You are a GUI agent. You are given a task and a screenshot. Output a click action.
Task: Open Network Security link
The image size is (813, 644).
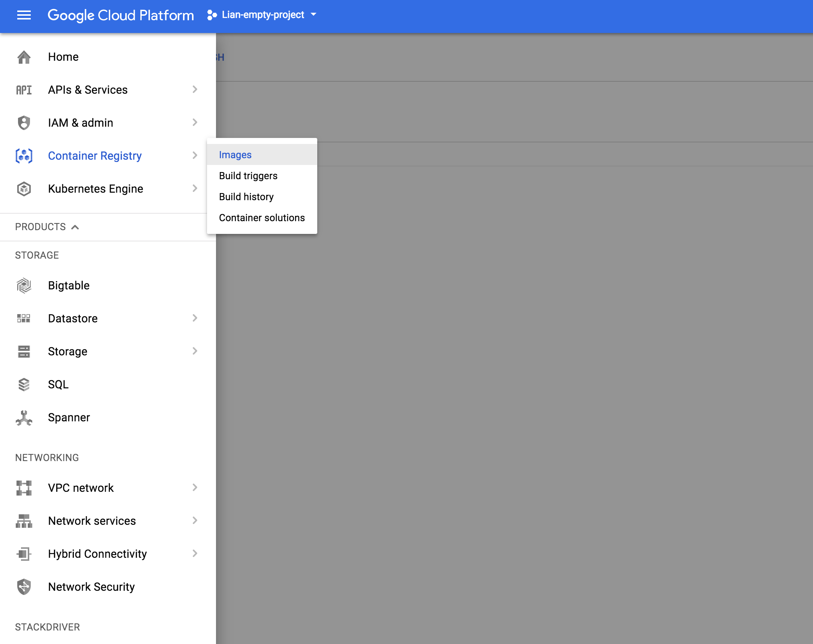point(108,587)
